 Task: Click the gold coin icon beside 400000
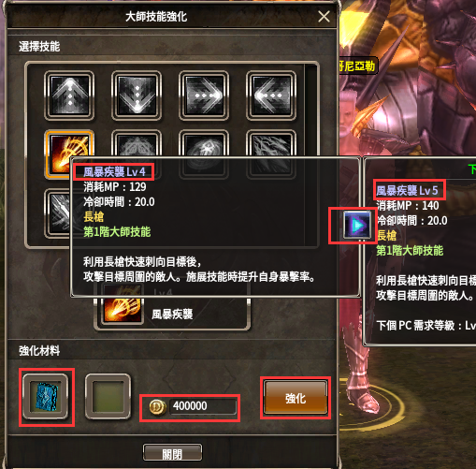point(157,407)
